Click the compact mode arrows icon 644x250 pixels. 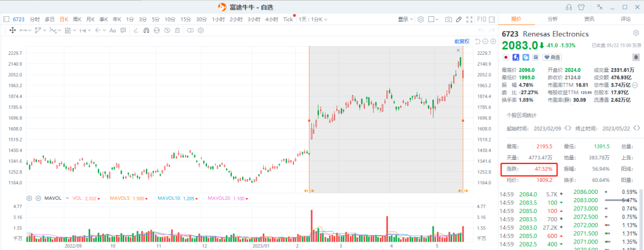[x=601, y=7]
